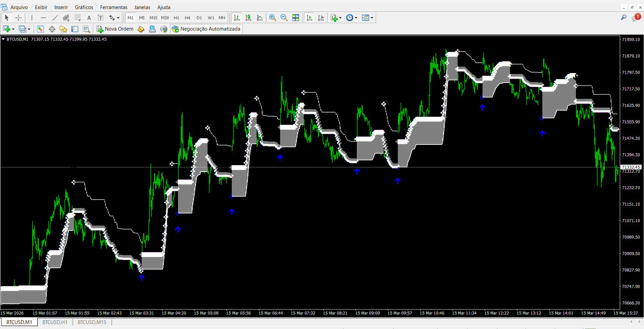The height and width of the screenshot is (329, 644).
Task: Select the crosshair cursor tool
Action: 18,18
